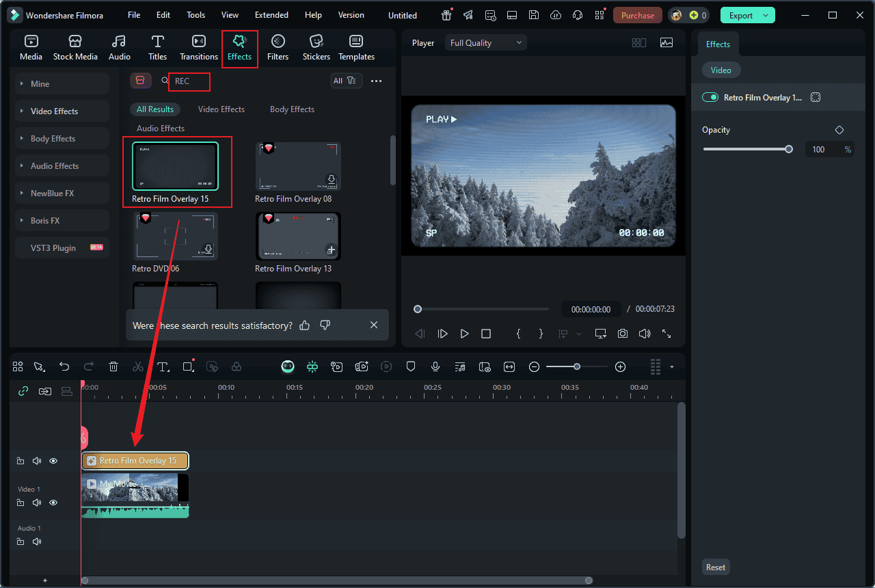Hide the Video 1 track with eye toggle
875x588 pixels.
click(53, 502)
